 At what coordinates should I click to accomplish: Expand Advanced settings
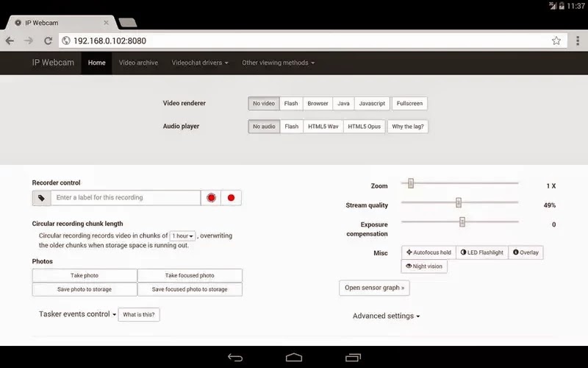387,316
